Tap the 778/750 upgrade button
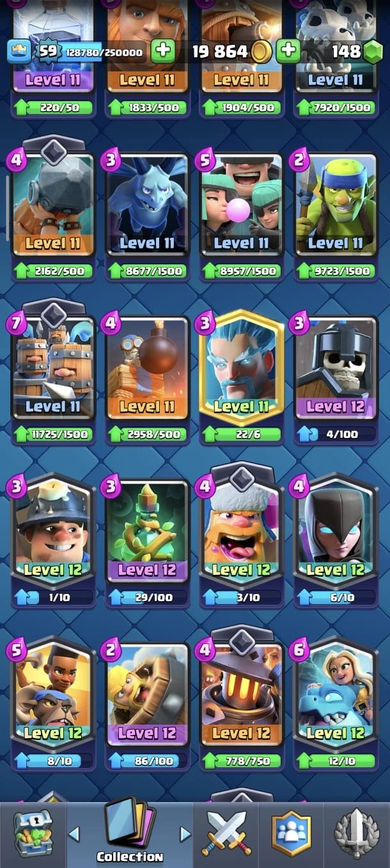Viewport: 390px width, 868px height. 241,761
